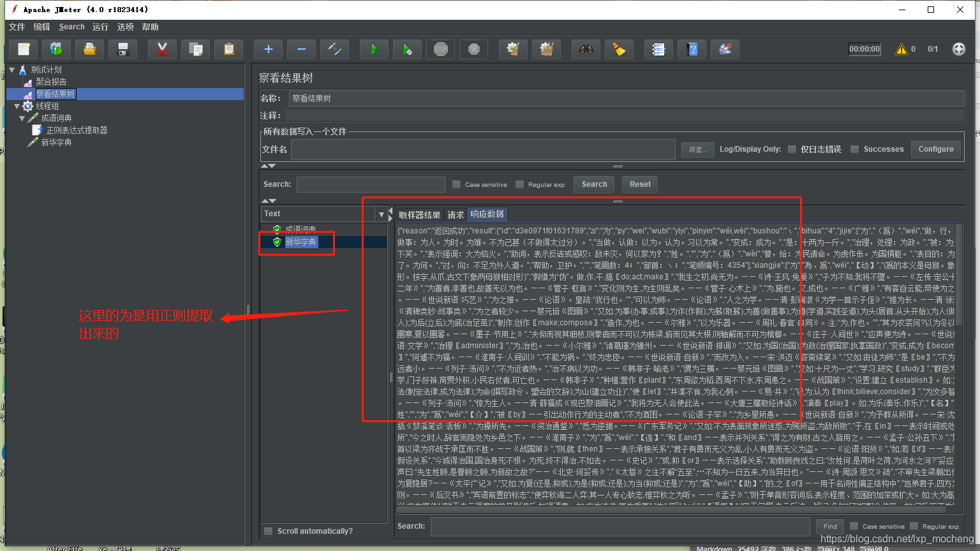
Task: Click the Reset button
Action: coord(640,184)
